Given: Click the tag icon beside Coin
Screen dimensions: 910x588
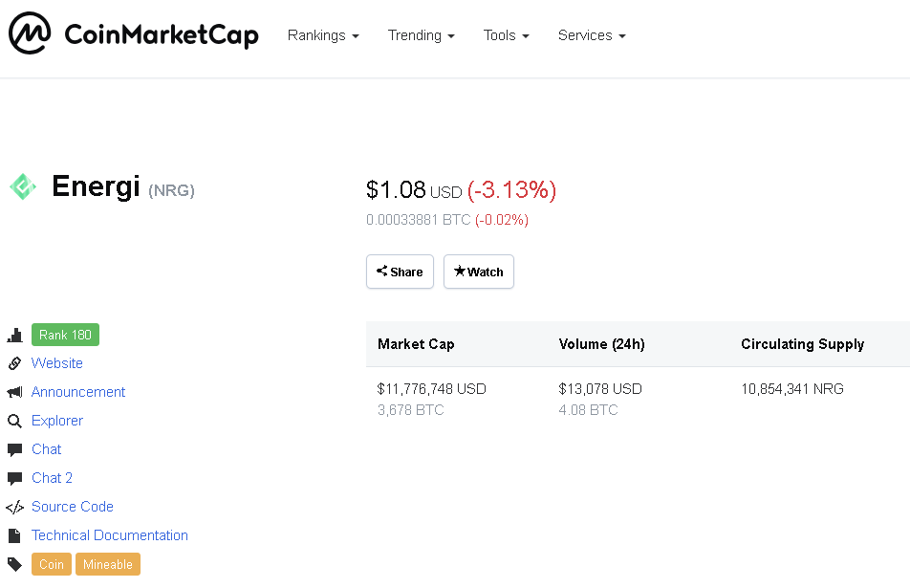Looking at the screenshot, I should 14,564.
